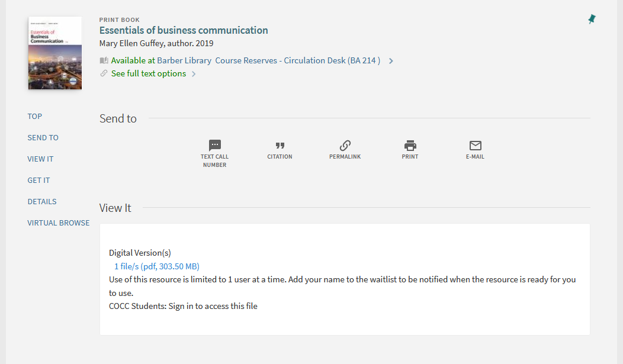Open the Citation tool
Screen dimensions: 623x364
(280, 146)
